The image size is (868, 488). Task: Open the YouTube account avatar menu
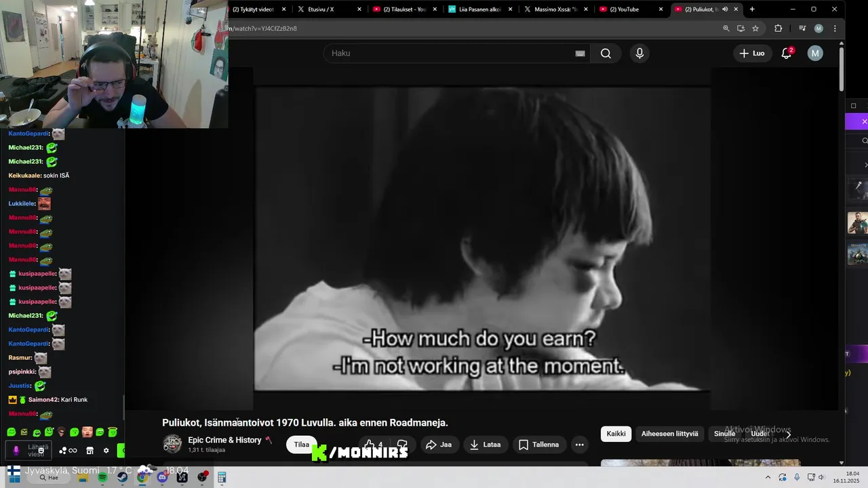tap(815, 54)
